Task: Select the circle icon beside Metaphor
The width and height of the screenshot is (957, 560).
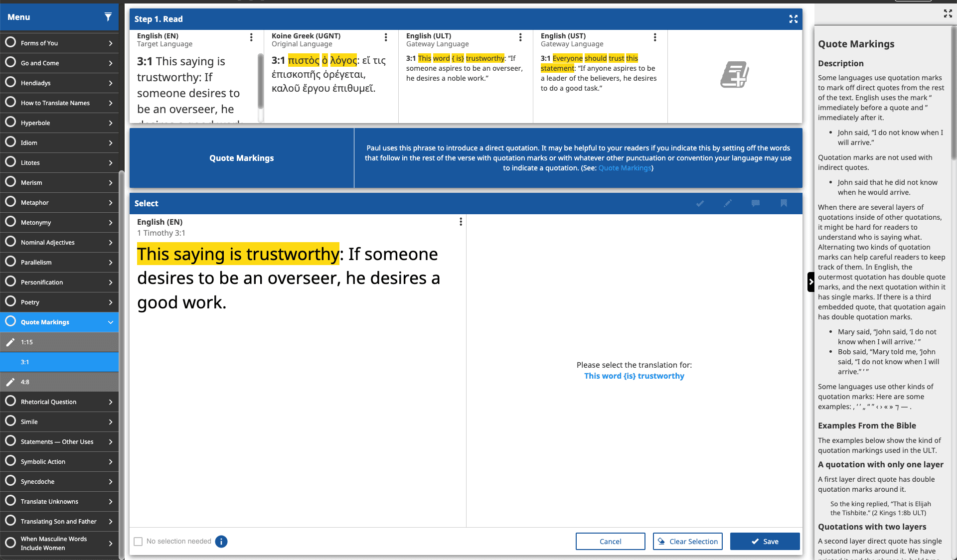Action: [10, 202]
